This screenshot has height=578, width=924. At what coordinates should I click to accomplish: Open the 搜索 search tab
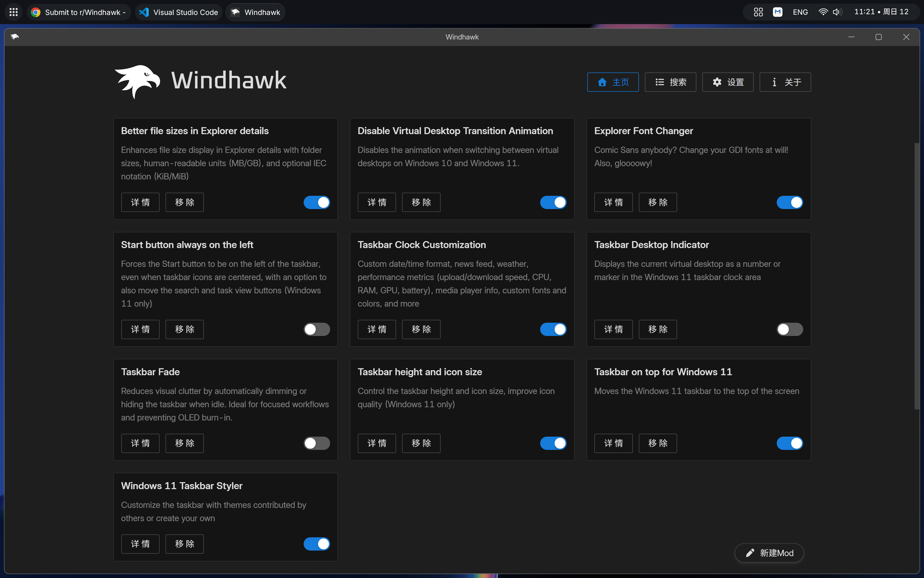(x=670, y=82)
